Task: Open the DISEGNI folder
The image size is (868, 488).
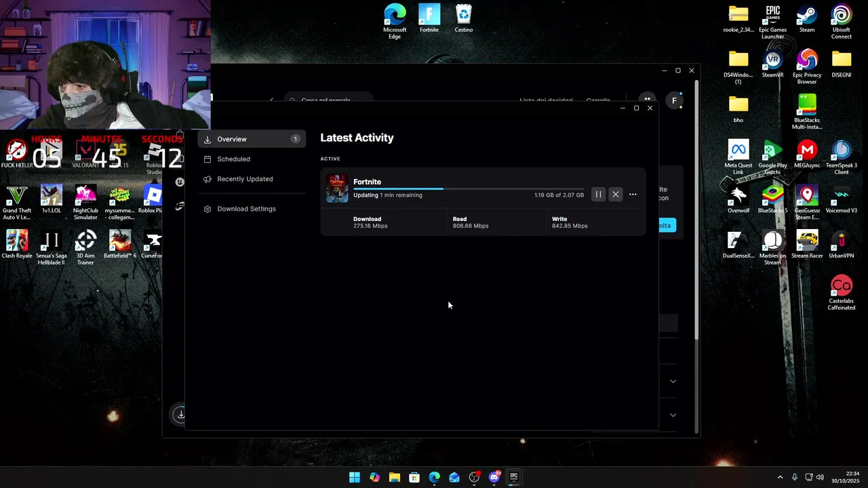Action: click(x=842, y=64)
